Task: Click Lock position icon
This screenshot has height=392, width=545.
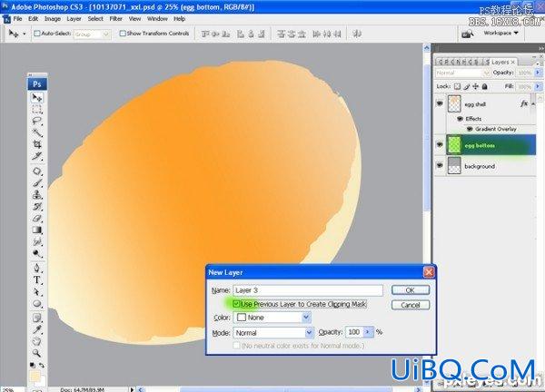Action: pos(475,86)
